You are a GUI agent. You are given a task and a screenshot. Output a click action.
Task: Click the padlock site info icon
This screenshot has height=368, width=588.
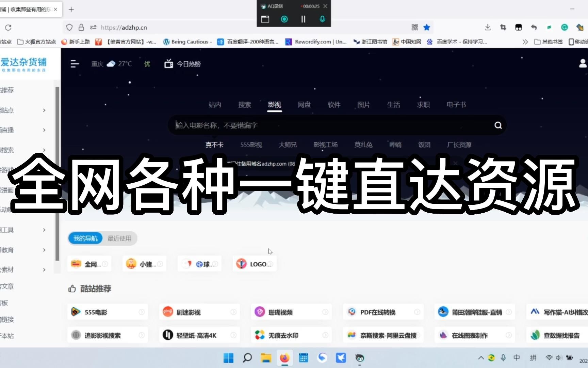click(81, 27)
